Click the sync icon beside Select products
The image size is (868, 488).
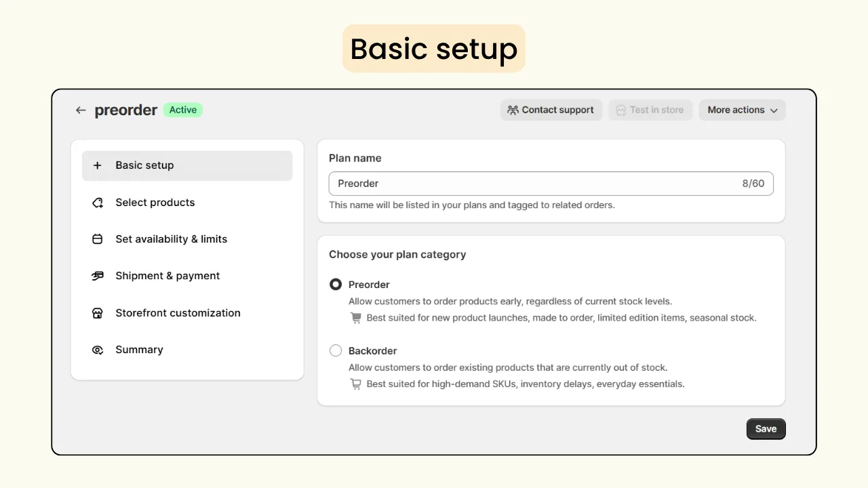(97, 202)
